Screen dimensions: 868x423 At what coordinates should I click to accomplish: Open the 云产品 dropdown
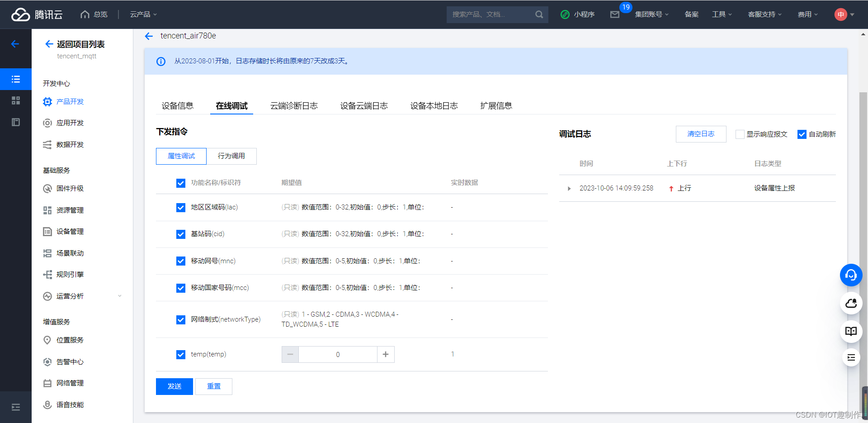143,14
